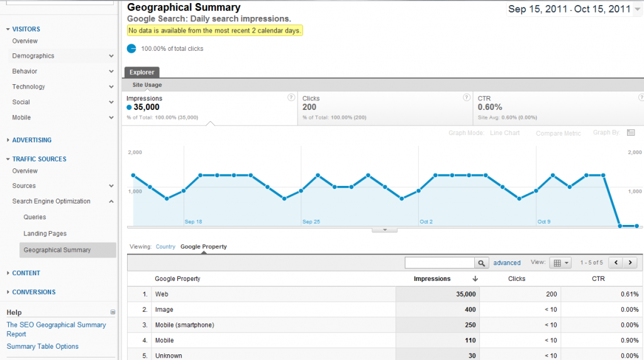The height and width of the screenshot is (360, 644).
Task: Click the Graph By icon
Action: click(x=631, y=133)
